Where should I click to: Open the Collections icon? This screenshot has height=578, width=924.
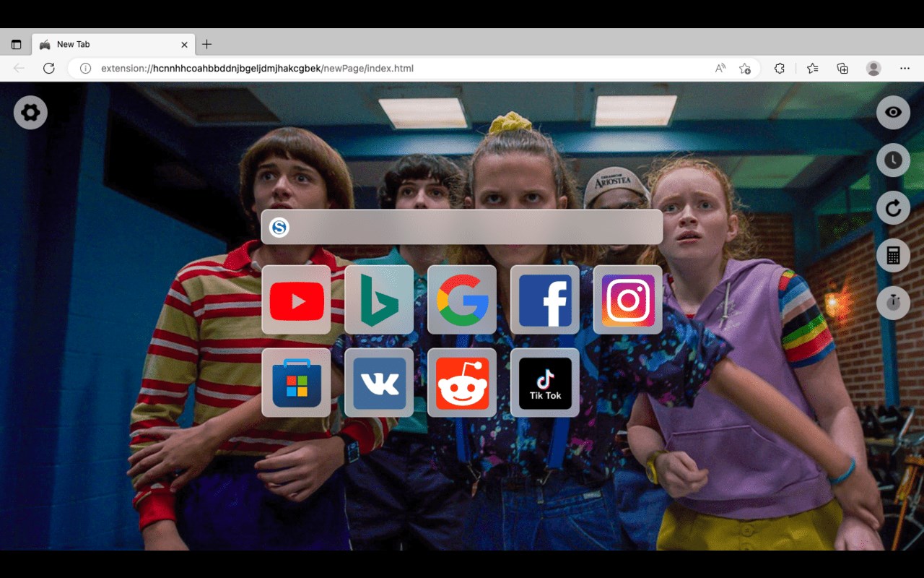842,68
